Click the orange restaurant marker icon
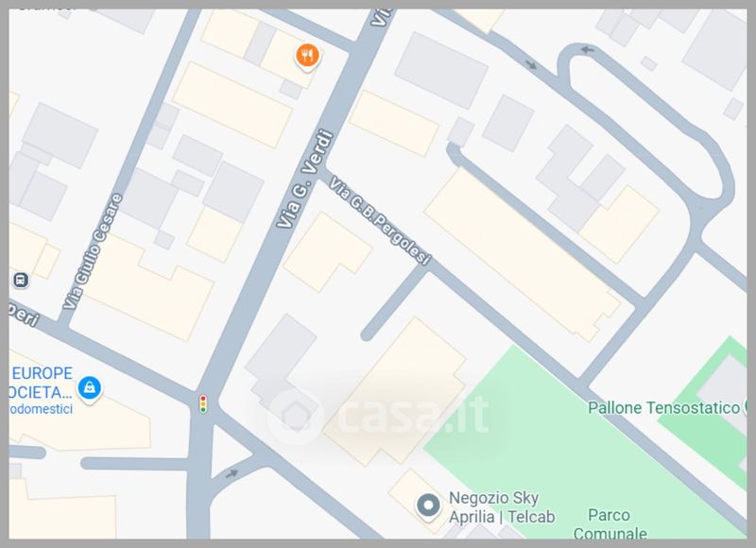 [x=307, y=57]
